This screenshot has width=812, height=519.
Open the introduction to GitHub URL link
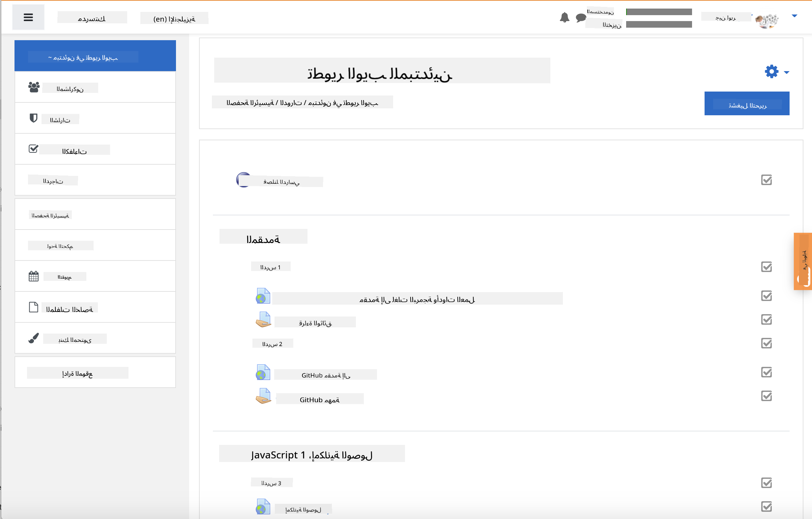click(x=325, y=375)
